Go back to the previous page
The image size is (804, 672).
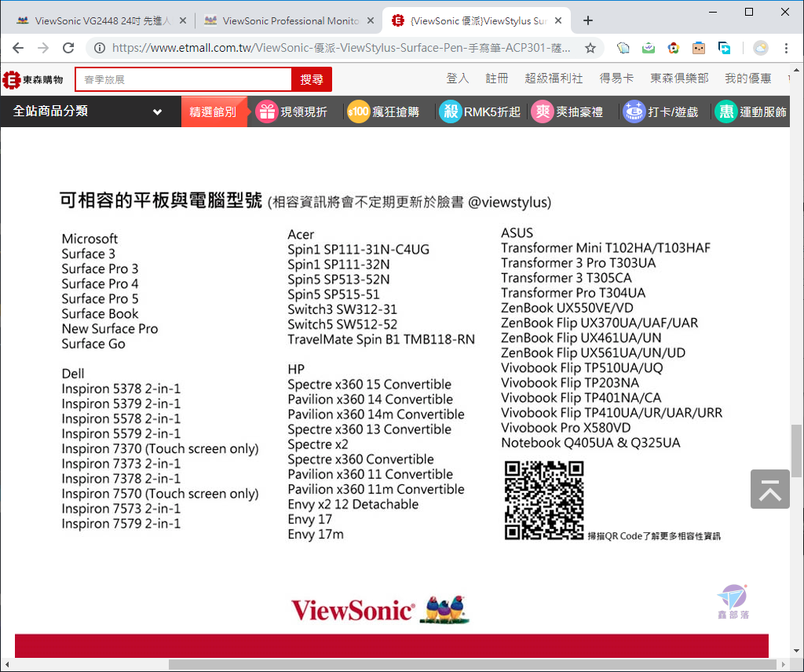coord(18,48)
